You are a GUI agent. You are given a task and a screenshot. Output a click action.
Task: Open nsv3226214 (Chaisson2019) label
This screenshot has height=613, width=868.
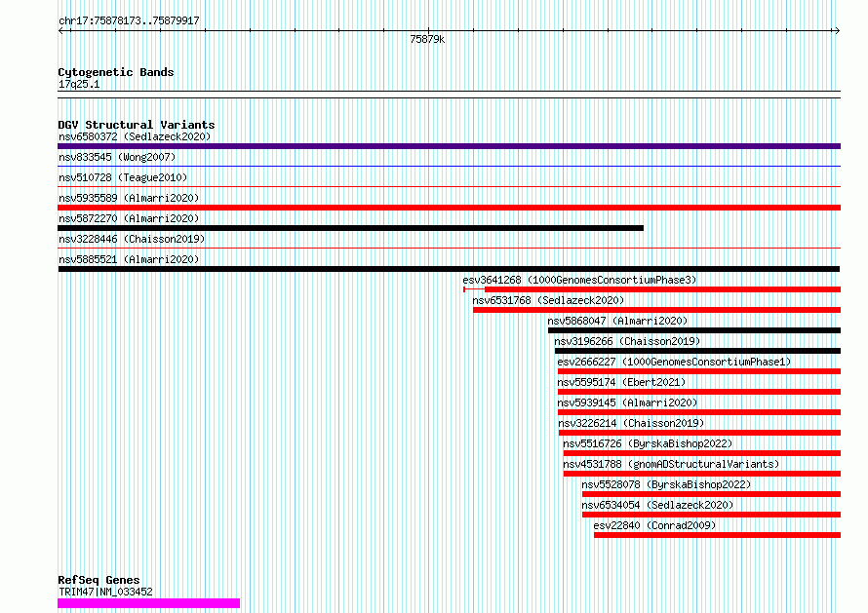(631, 423)
